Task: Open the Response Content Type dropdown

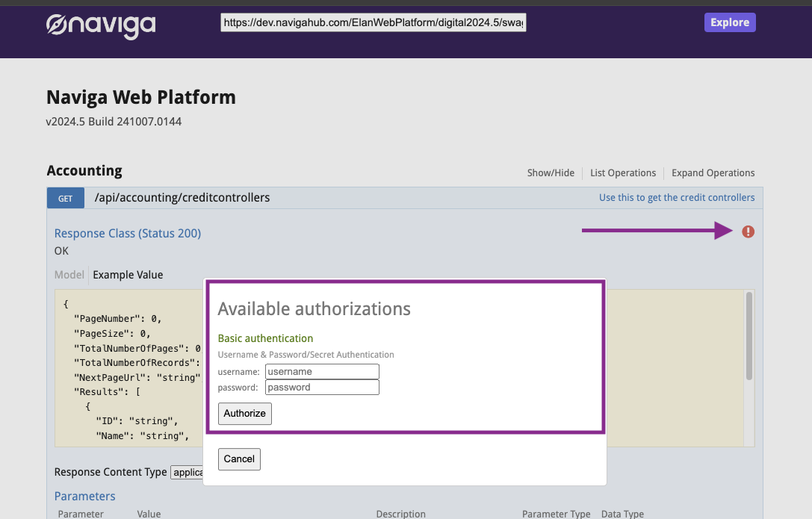Action: point(187,472)
